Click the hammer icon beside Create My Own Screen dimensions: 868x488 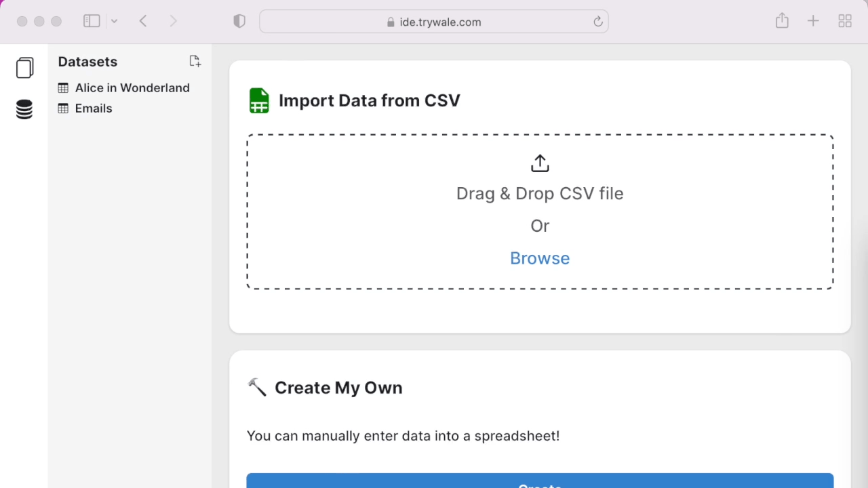pos(256,387)
